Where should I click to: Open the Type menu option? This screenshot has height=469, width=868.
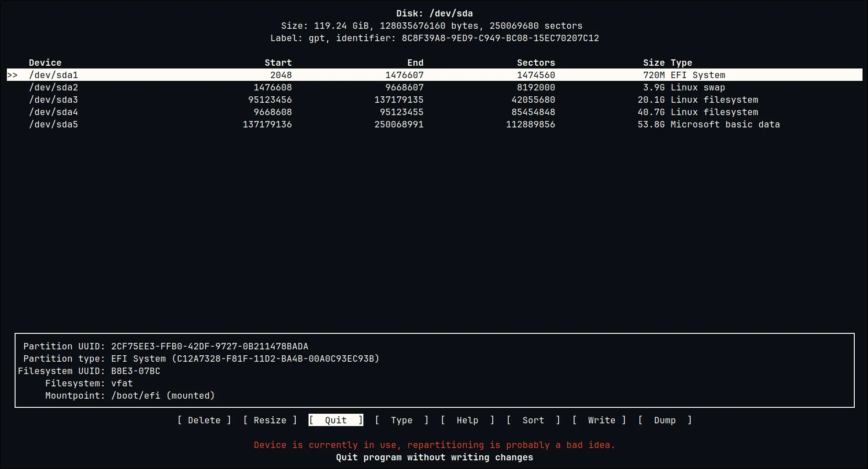[x=401, y=420]
